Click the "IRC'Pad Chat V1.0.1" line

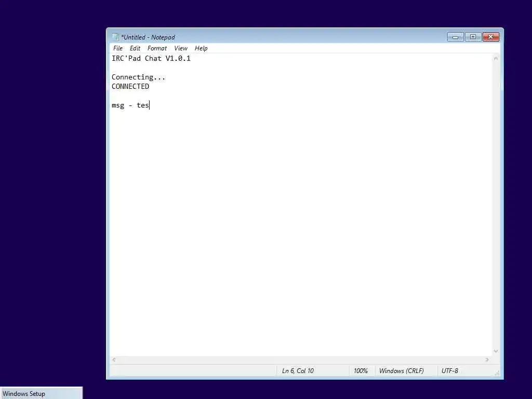pyautogui.click(x=151, y=58)
